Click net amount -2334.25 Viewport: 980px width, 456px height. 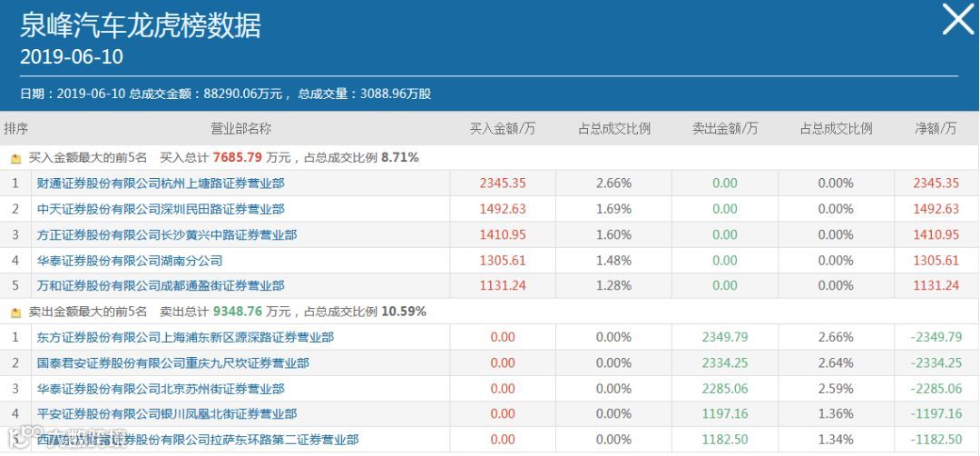pos(936,362)
